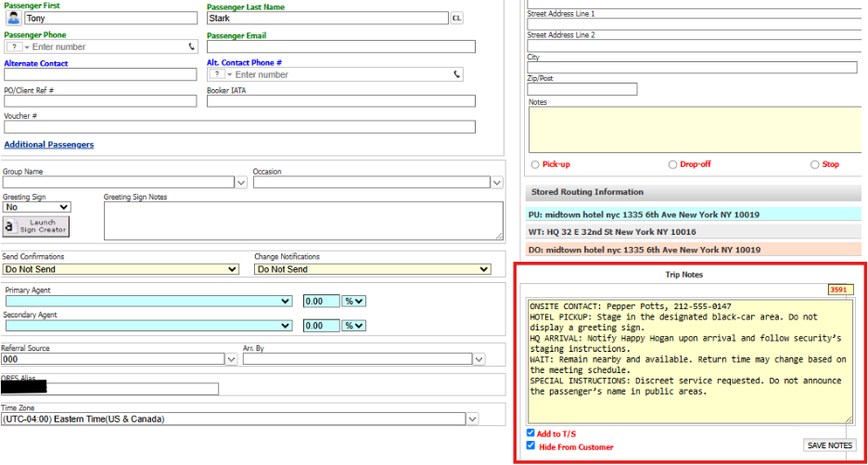Select the Stop radio button

pos(814,164)
